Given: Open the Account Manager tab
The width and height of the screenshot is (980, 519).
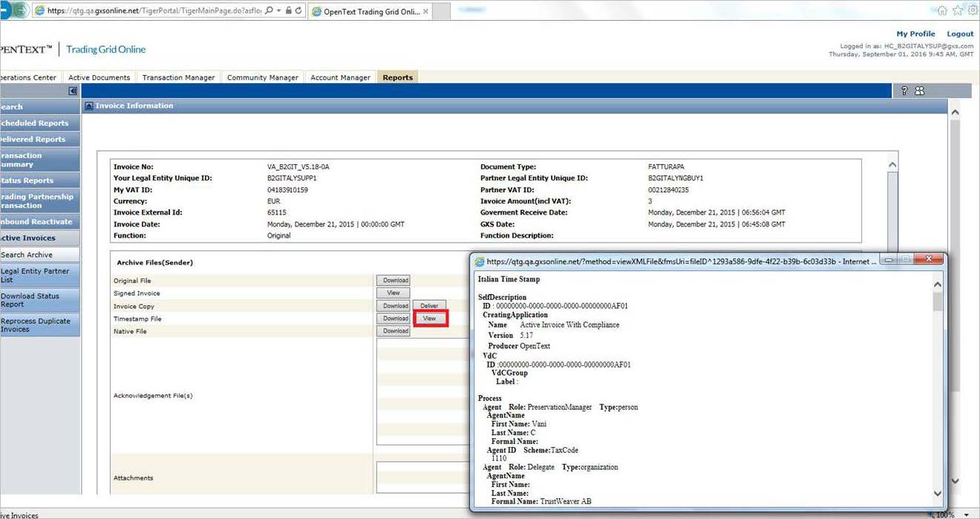Looking at the screenshot, I should [x=340, y=77].
